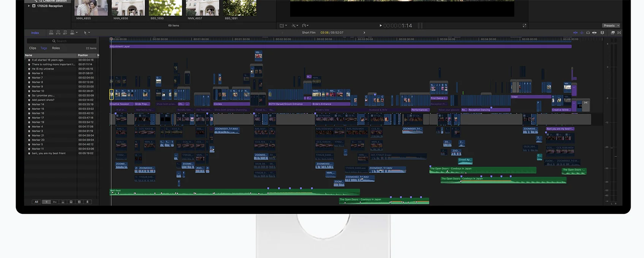This screenshot has height=258, width=644.
Task: Click the BB5_1891 browser thumbnail
Action: point(240,8)
